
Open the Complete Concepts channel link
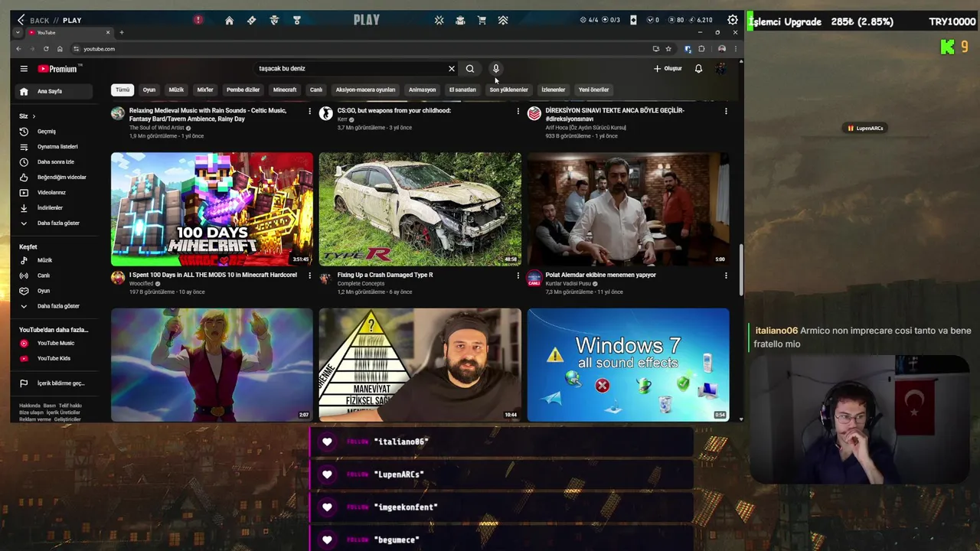point(361,284)
